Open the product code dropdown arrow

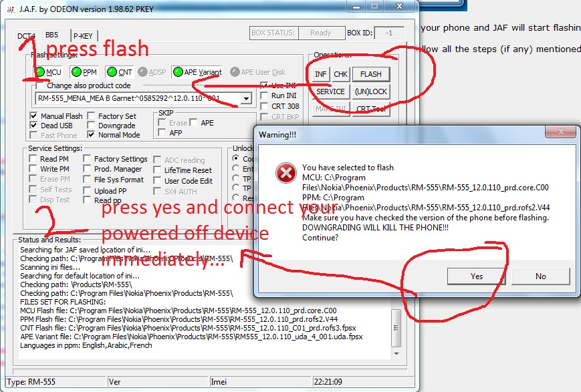coord(246,98)
